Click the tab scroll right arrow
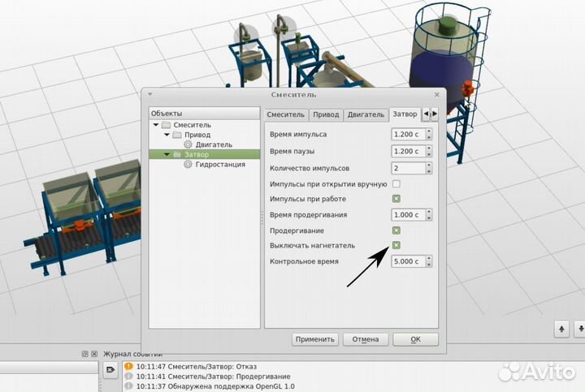Screen dimensions: 585x392 pos(434,114)
